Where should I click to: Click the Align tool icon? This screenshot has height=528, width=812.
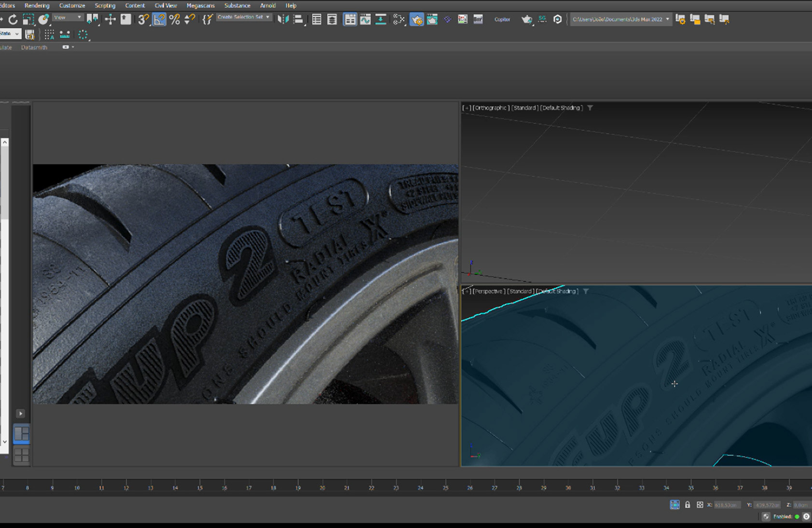coord(299,19)
